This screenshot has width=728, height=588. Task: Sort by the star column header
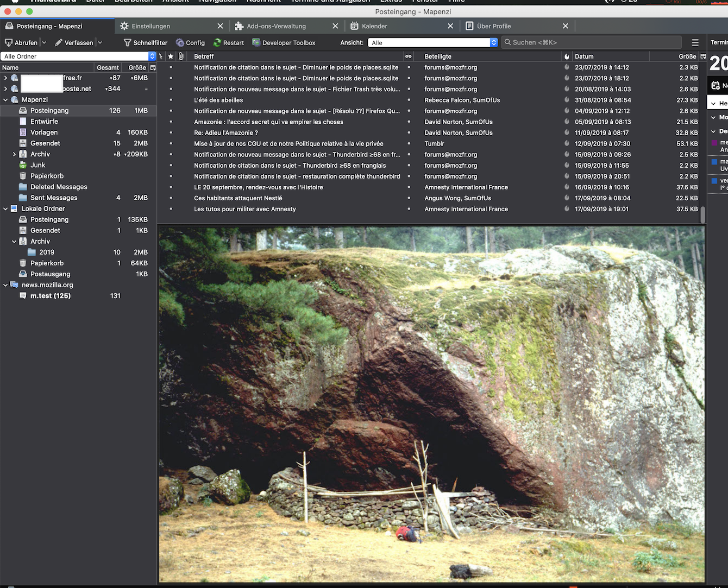[171, 56]
